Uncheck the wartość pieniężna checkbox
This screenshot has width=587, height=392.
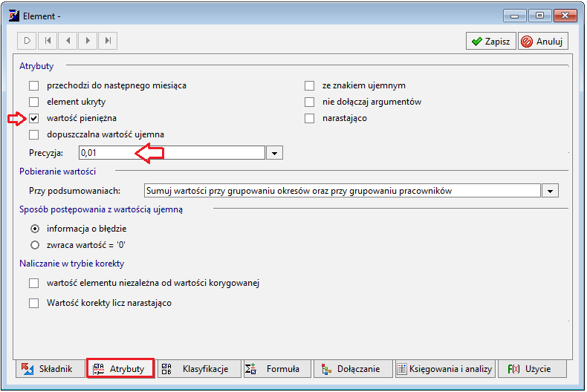(x=33, y=118)
